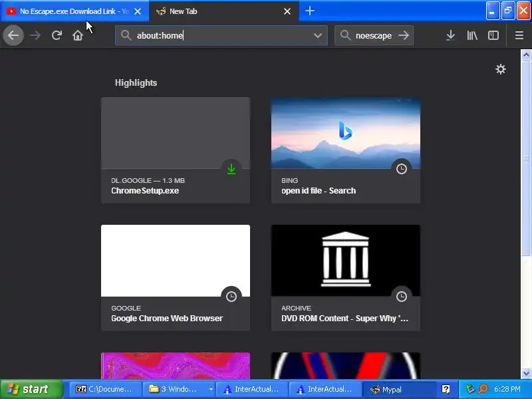The image size is (532, 399).
Task: Open the Library bookmarks and history icon
Action: tap(472, 35)
